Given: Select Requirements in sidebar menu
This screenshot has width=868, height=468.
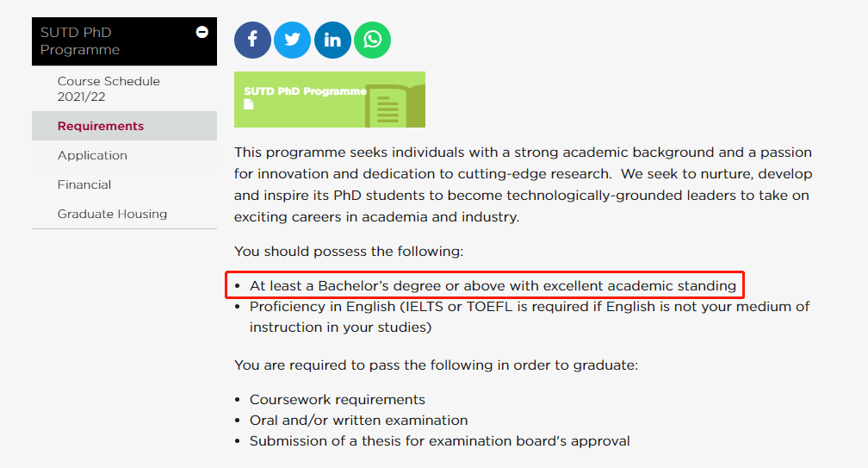Looking at the screenshot, I should click(x=124, y=126).
